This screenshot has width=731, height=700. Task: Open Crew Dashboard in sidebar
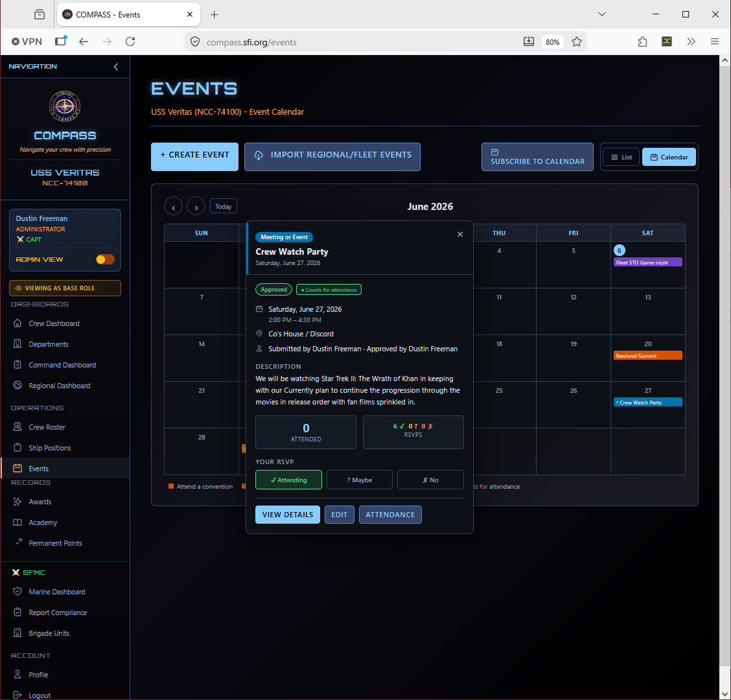(54, 323)
